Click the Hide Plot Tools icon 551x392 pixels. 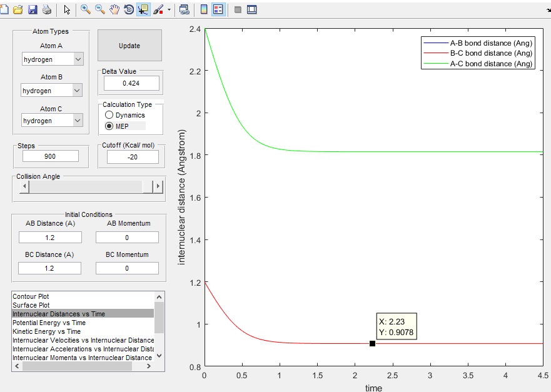[238, 9]
